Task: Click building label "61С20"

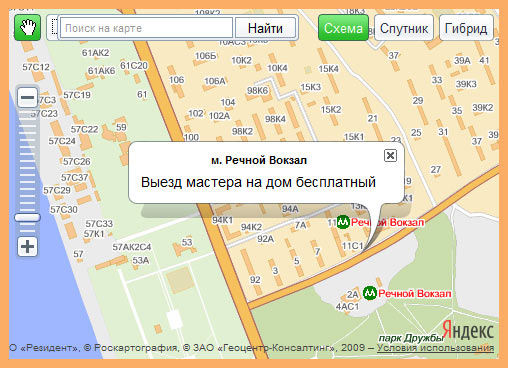Action: pyautogui.click(x=134, y=66)
